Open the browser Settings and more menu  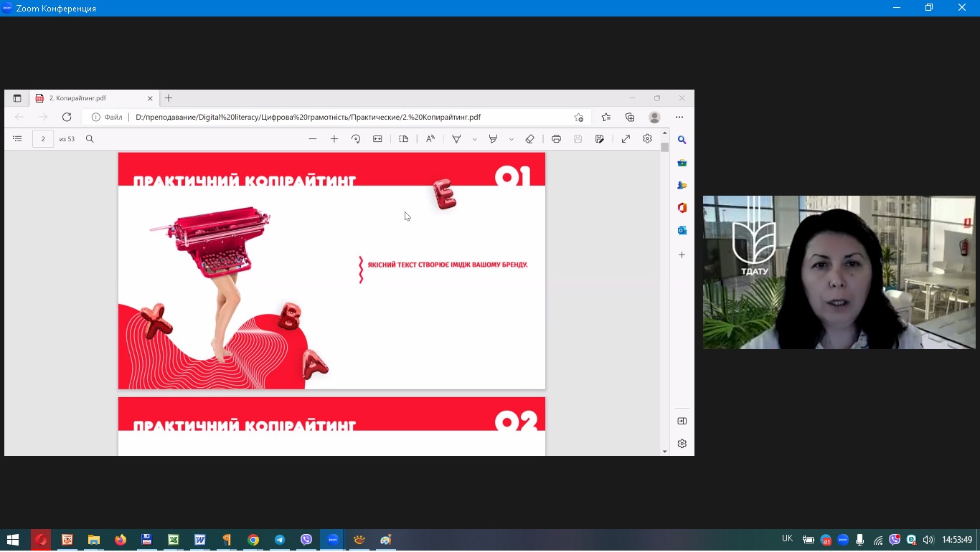(x=679, y=117)
